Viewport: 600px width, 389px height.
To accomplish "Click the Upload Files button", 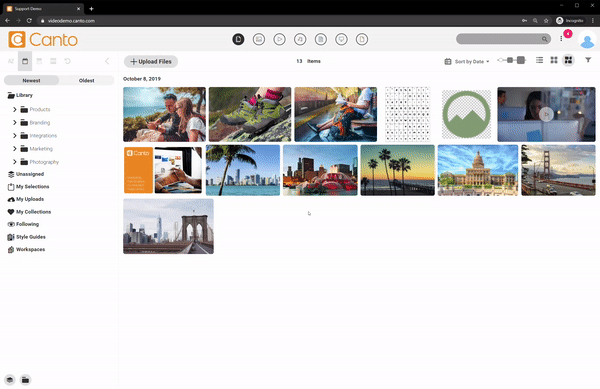I will pos(151,61).
